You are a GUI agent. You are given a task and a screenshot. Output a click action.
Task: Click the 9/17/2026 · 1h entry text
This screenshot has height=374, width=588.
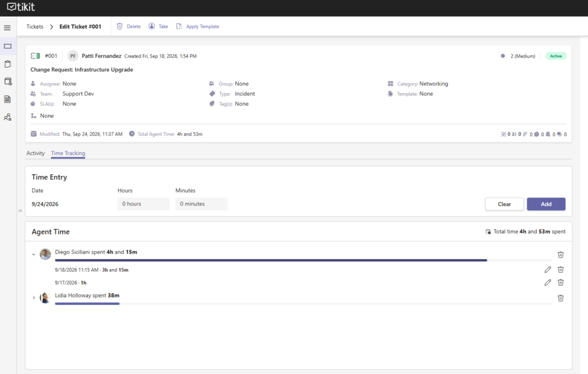(71, 283)
